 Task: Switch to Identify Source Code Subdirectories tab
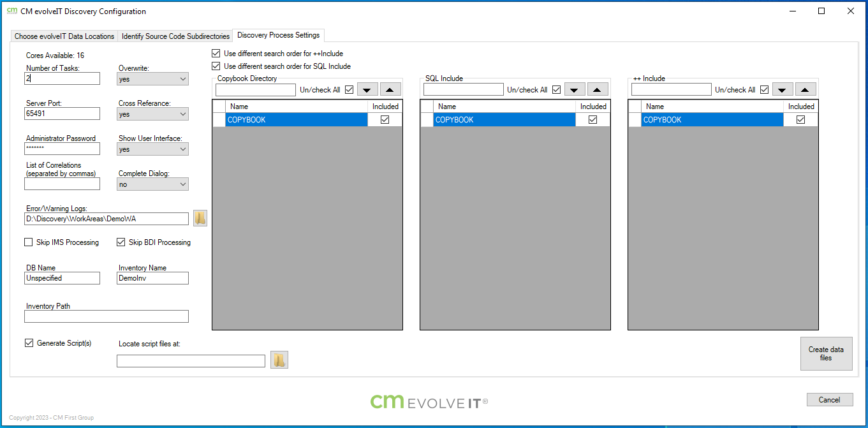176,36
